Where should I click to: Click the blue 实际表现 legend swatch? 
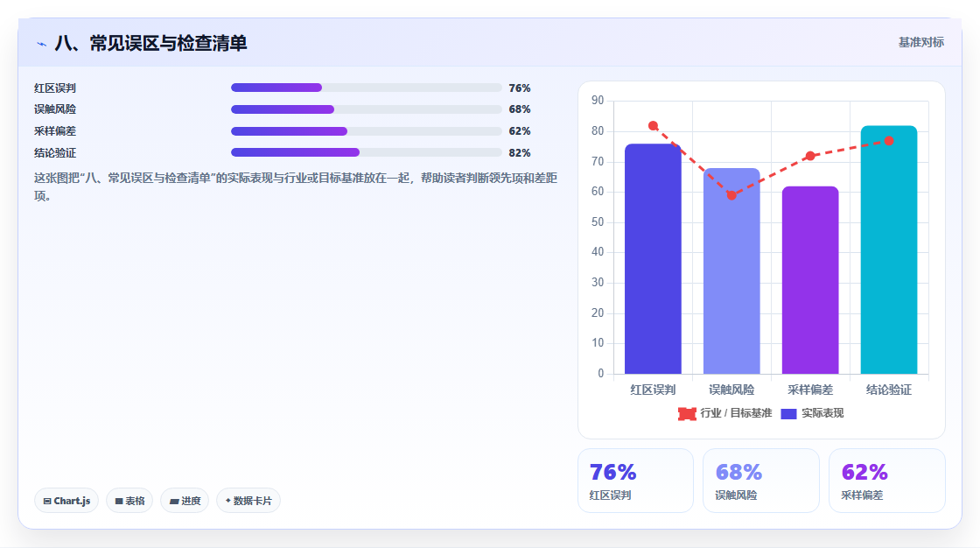click(788, 413)
